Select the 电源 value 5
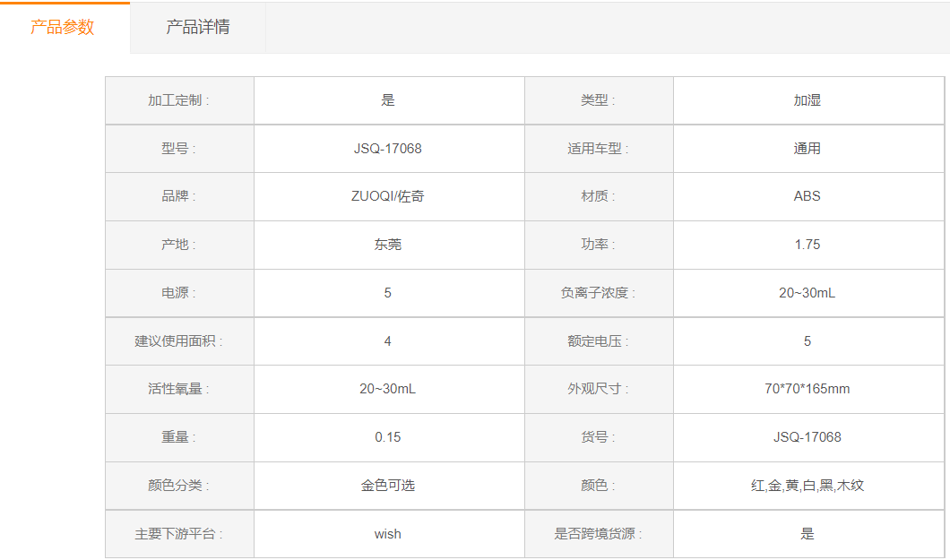950x560 pixels. coord(388,293)
